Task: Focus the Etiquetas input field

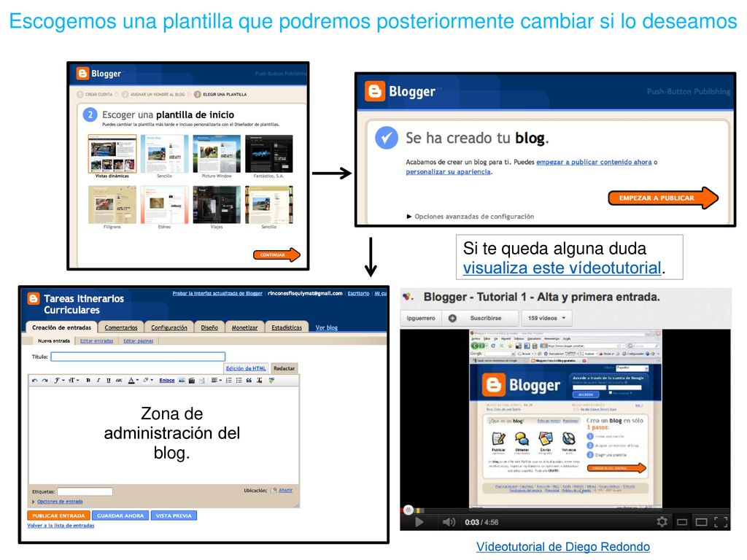Action: 85,491
